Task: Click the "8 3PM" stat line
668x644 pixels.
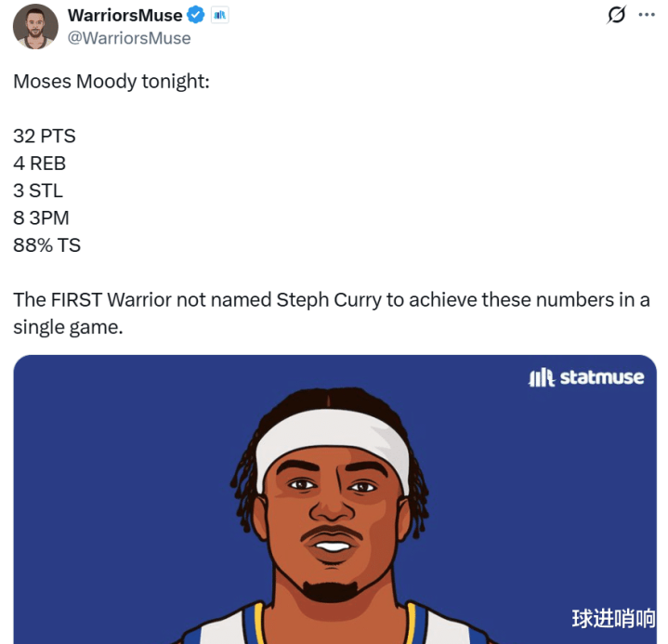Action: point(41,218)
